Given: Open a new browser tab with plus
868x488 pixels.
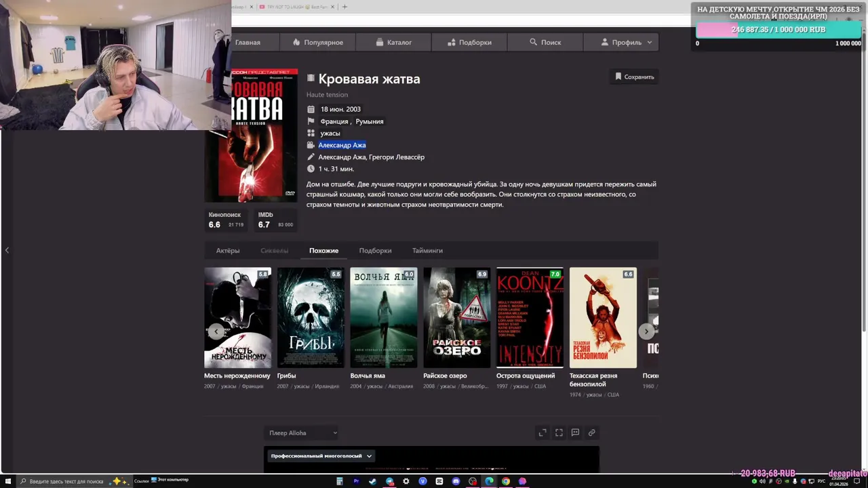Looking at the screenshot, I should coord(344,7).
